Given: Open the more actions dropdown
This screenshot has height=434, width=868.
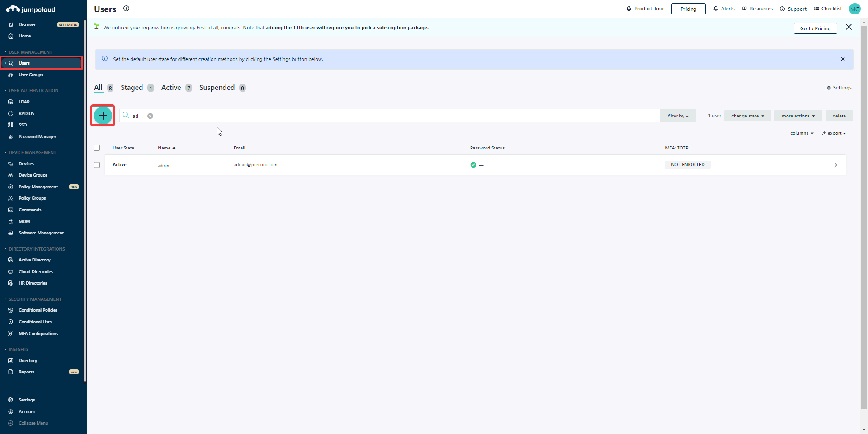Looking at the screenshot, I should 797,116.
